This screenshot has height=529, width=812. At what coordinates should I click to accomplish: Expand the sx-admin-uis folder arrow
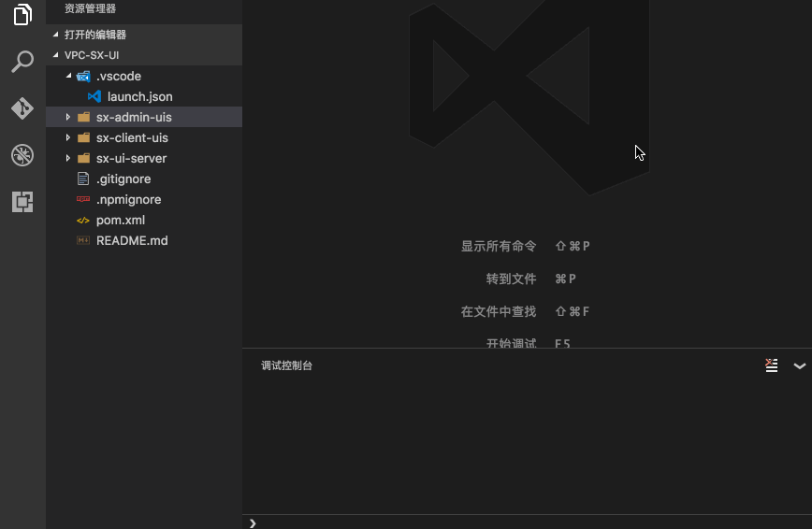[68, 117]
